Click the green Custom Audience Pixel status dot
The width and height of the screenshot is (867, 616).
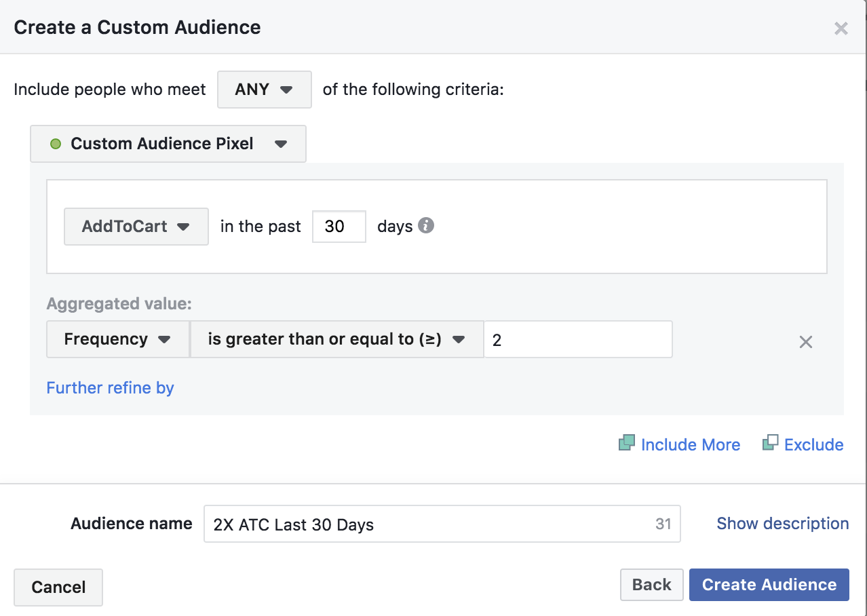click(x=56, y=144)
